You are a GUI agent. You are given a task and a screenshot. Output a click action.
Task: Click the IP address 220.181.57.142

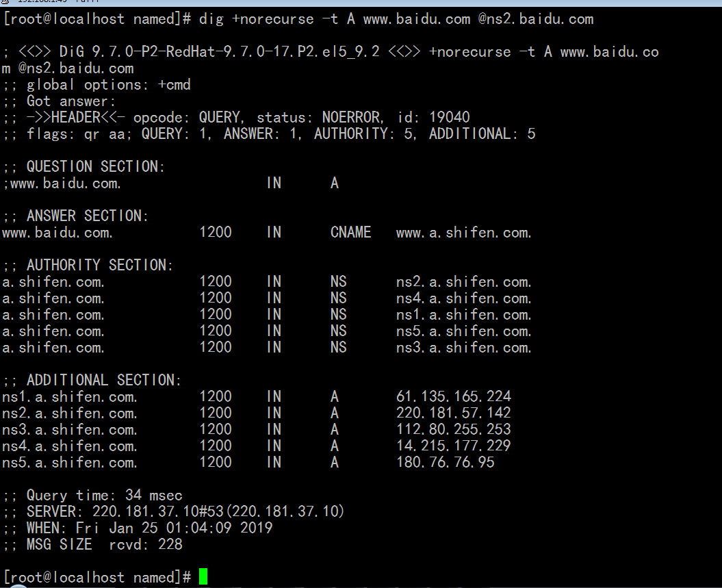tap(454, 413)
